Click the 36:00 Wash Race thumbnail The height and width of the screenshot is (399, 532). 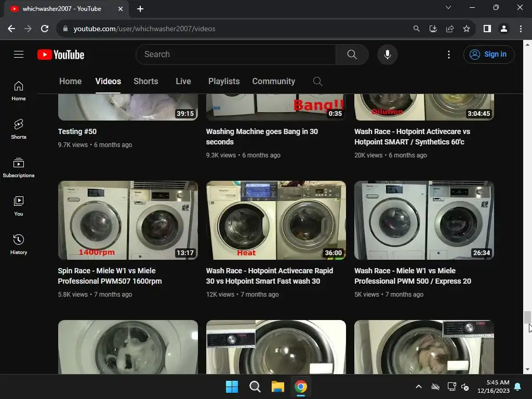276,220
